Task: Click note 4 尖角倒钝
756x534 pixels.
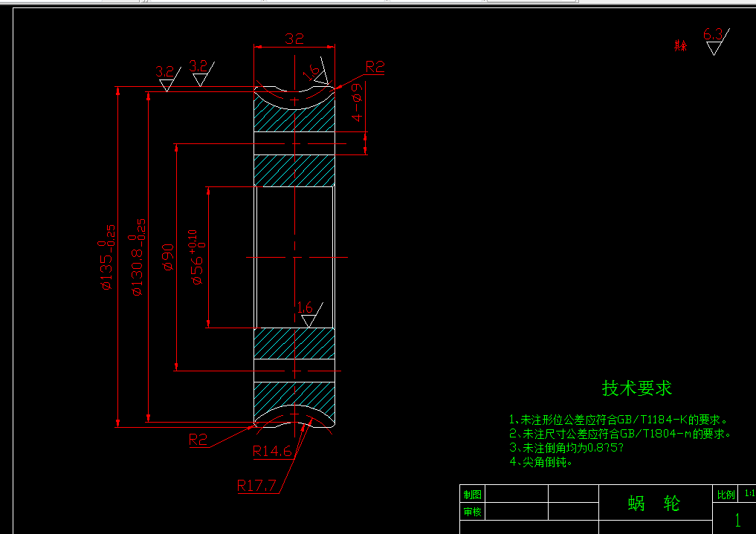Action: pos(541,462)
